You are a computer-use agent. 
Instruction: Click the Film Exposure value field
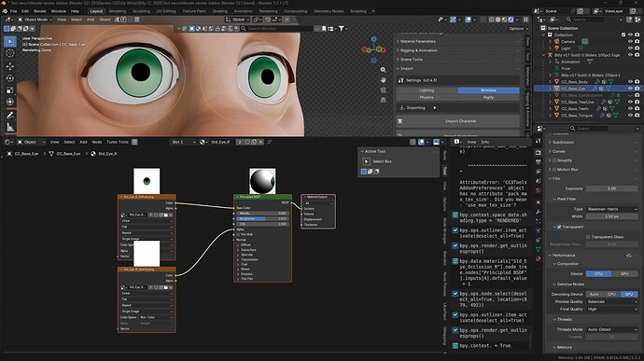(612, 188)
